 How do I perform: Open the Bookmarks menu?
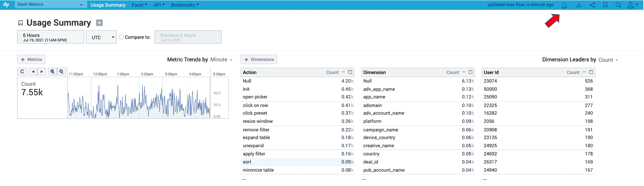(x=185, y=5)
